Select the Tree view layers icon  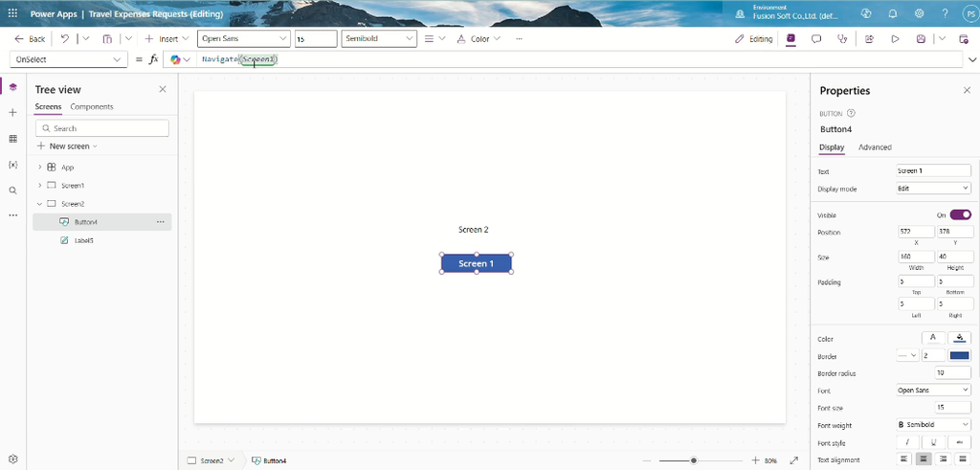pos(13,87)
